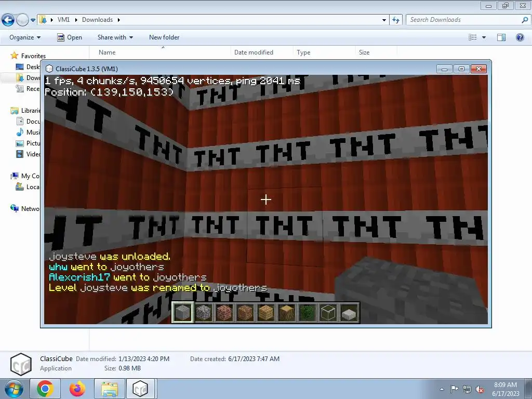Select the leaves block in hotbar
Viewport: 532px width, 399px height.
pos(308,312)
